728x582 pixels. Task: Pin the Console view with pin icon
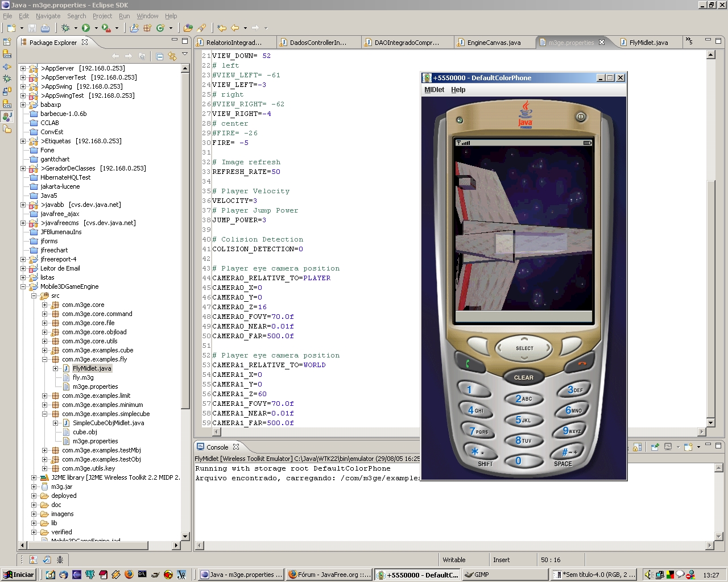click(655, 447)
